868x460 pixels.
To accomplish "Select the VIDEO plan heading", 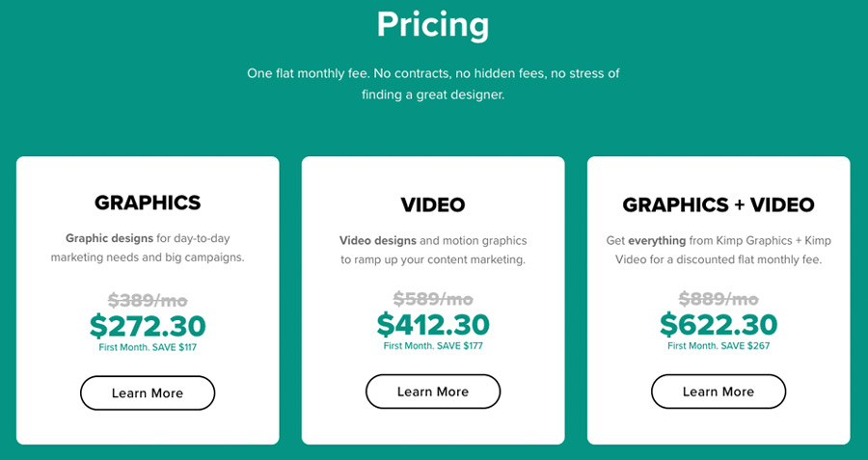I will click(433, 204).
